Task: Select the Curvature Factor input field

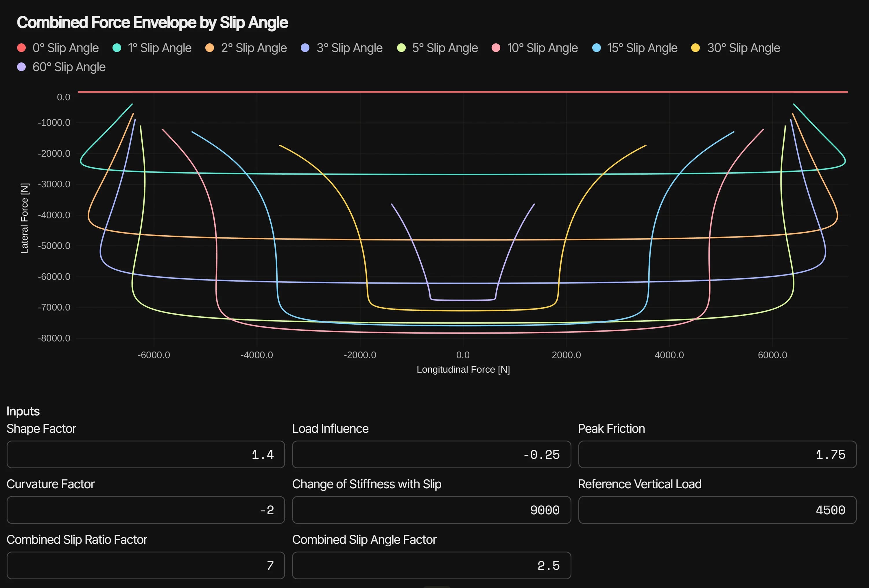Action: [146, 510]
